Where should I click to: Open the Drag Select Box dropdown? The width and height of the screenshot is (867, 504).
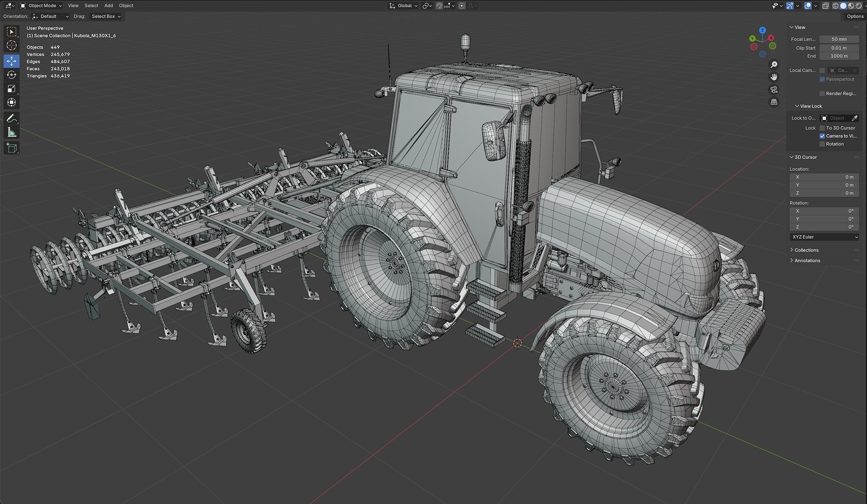[x=106, y=16]
